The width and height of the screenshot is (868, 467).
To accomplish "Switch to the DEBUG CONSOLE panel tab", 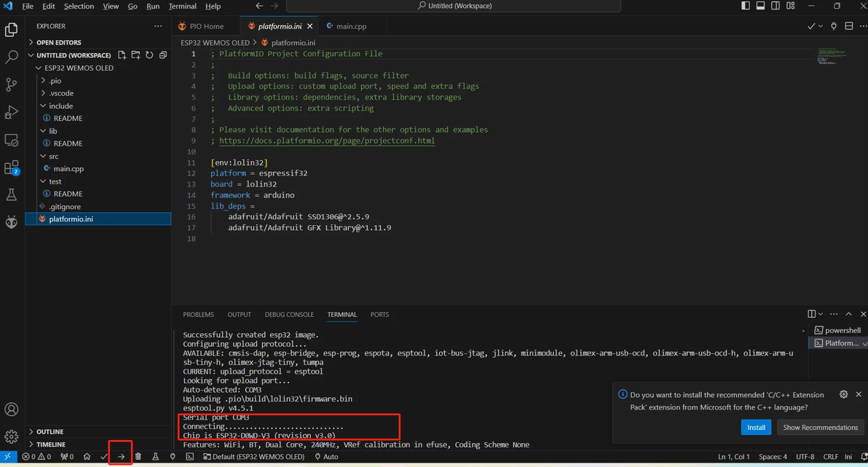I will click(x=289, y=314).
